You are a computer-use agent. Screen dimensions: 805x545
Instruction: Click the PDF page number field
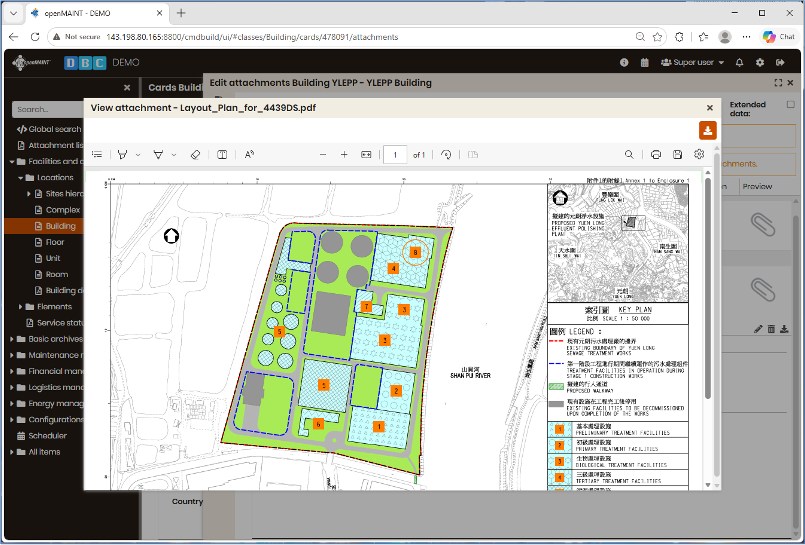[395, 154]
